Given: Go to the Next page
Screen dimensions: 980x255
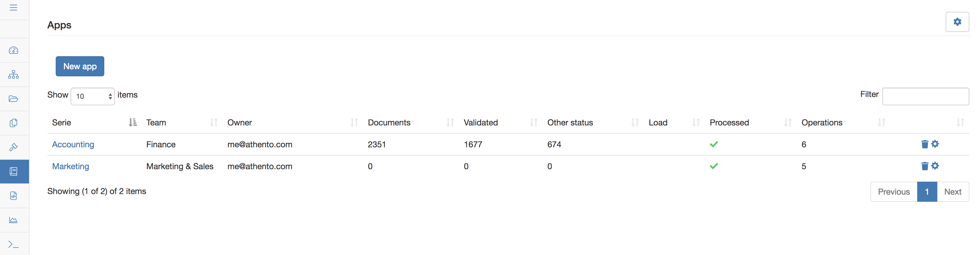Looking at the screenshot, I should [953, 191].
